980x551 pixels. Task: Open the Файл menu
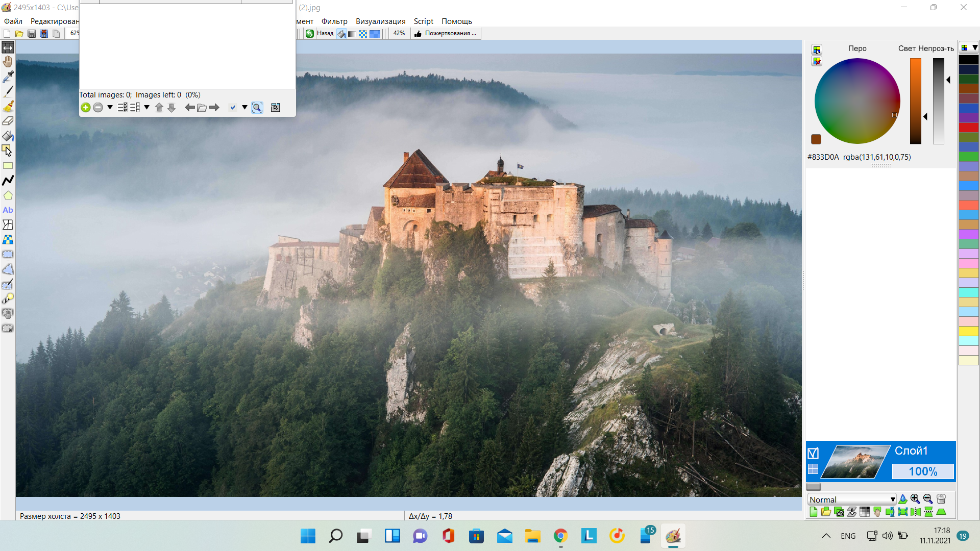pyautogui.click(x=13, y=21)
